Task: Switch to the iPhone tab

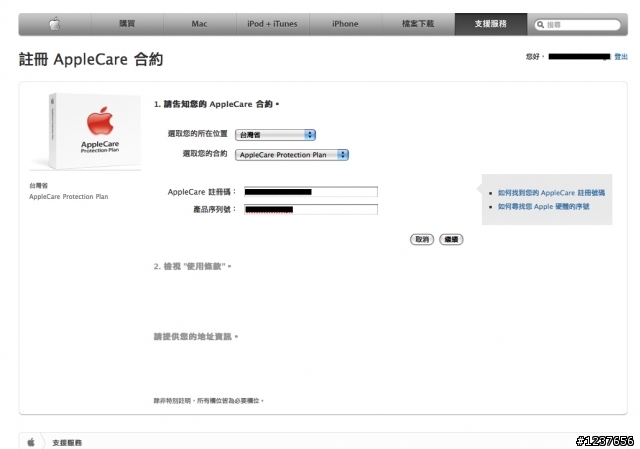Action: pyautogui.click(x=345, y=24)
